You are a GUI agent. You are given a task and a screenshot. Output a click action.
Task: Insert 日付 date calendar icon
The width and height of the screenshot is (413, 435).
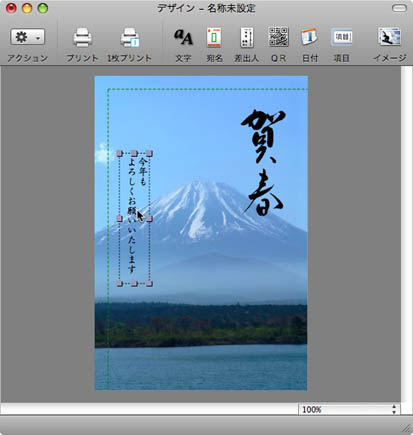click(310, 37)
